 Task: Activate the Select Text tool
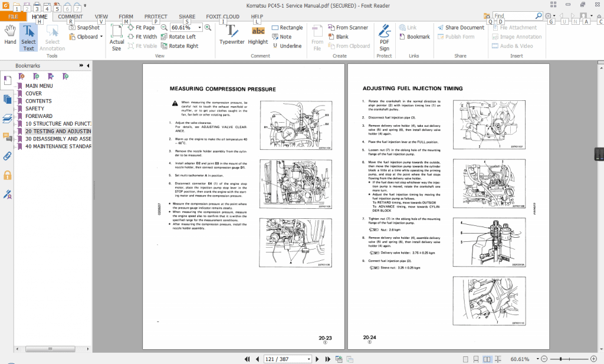point(28,37)
